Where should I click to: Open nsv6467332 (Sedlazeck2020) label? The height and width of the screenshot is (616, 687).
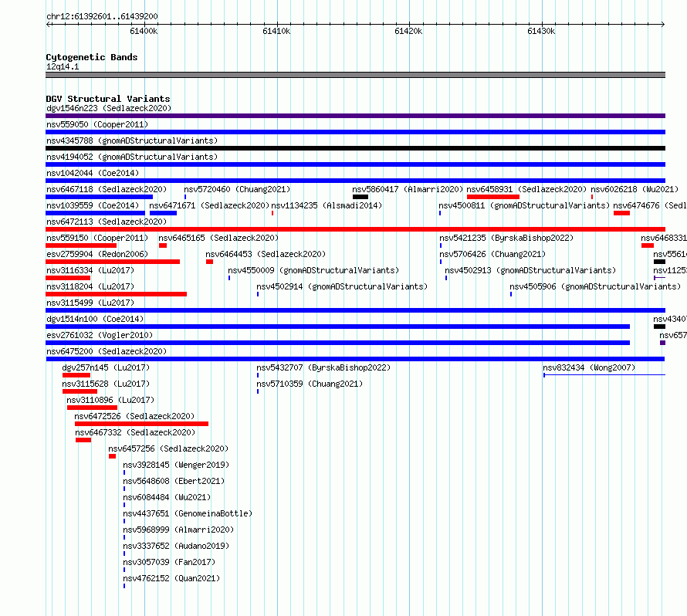pos(135,432)
